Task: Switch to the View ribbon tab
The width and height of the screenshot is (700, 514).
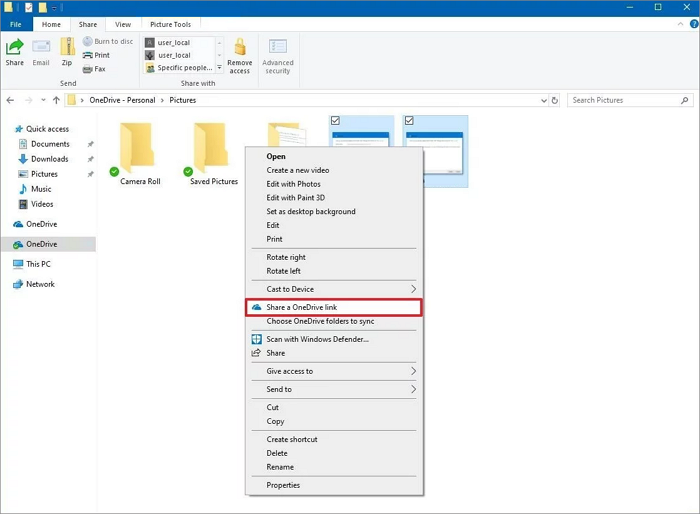Action: pos(122,24)
